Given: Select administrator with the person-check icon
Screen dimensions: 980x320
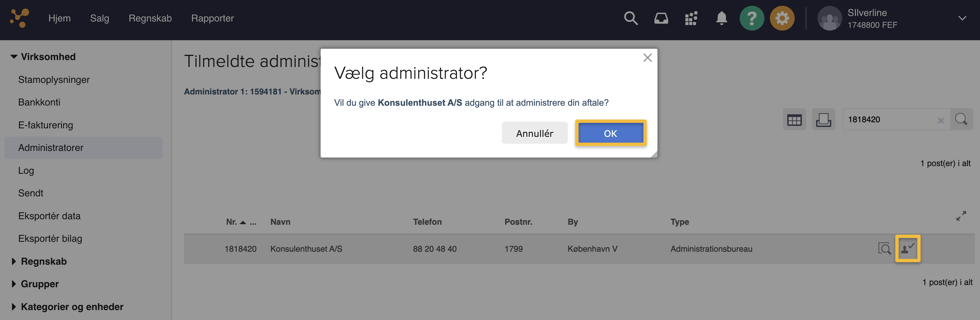Looking at the screenshot, I should [x=908, y=248].
